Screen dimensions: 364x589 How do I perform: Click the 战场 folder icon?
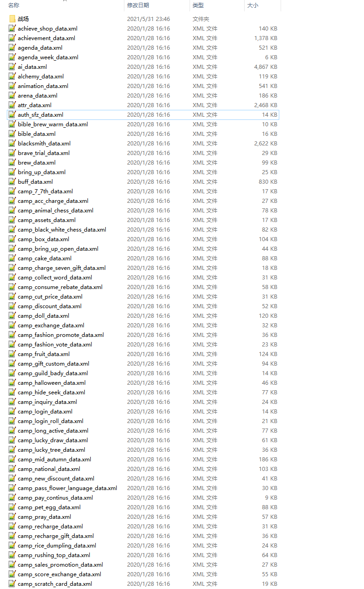click(12, 19)
